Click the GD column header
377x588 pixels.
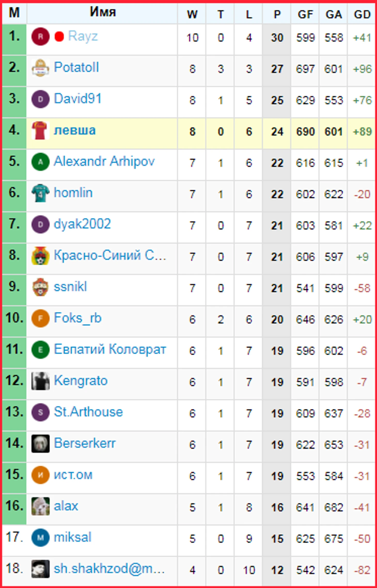click(362, 14)
